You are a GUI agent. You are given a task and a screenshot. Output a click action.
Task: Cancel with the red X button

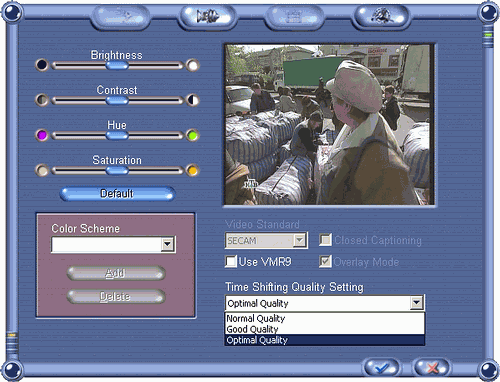432,367
